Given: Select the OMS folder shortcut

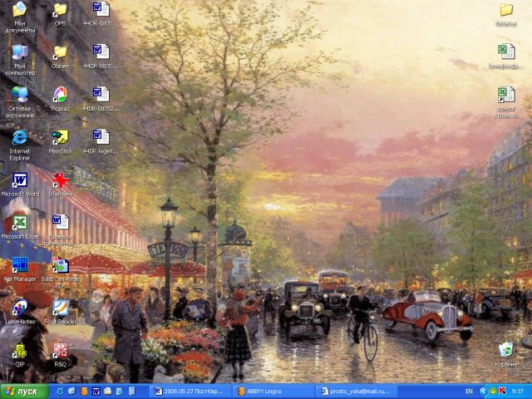Looking at the screenshot, I should pyautogui.click(x=61, y=15).
